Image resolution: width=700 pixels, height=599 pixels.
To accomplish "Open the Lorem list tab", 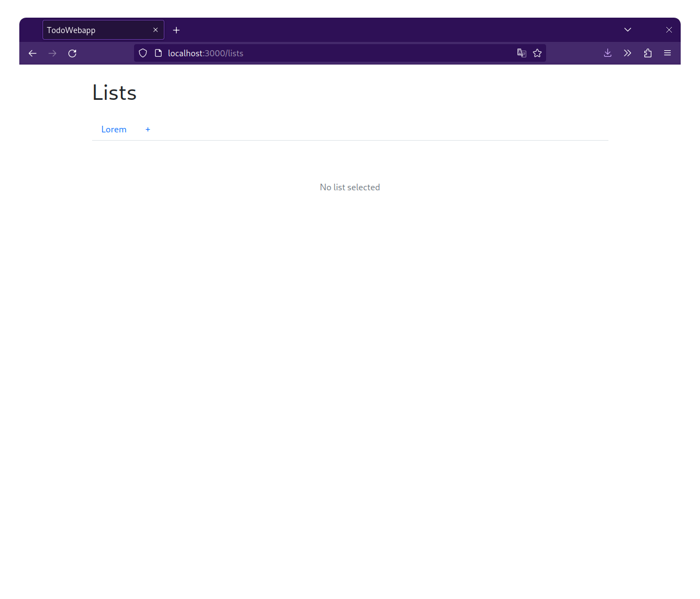I will 114,130.
